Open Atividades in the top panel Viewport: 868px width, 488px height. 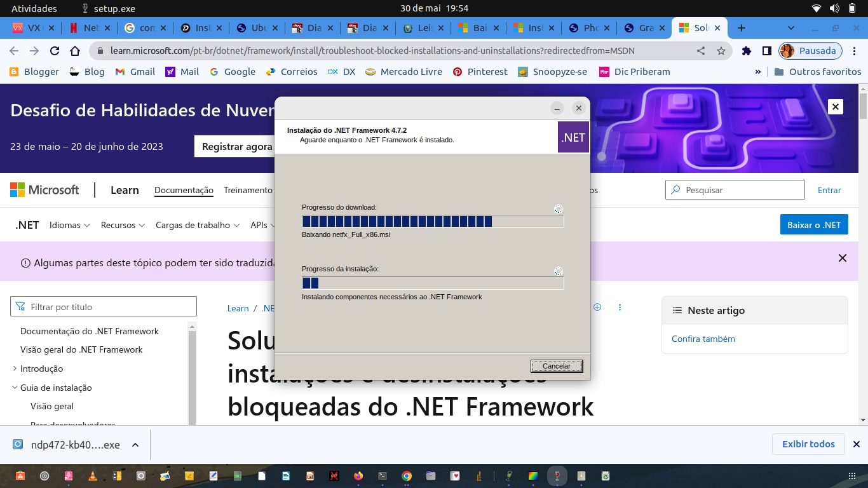(34, 8)
